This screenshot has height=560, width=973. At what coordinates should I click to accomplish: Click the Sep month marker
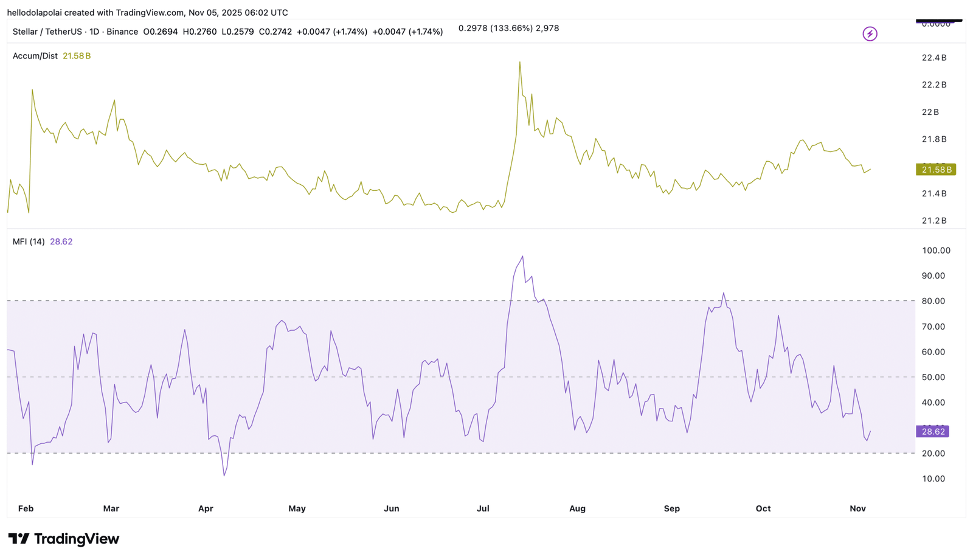pyautogui.click(x=671, y=509)
